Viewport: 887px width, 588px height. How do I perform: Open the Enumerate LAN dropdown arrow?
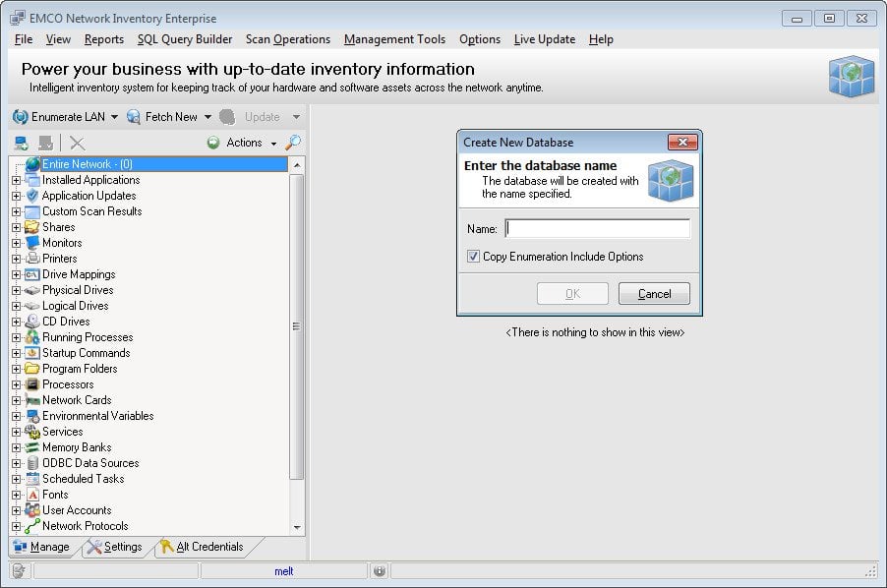114,116
